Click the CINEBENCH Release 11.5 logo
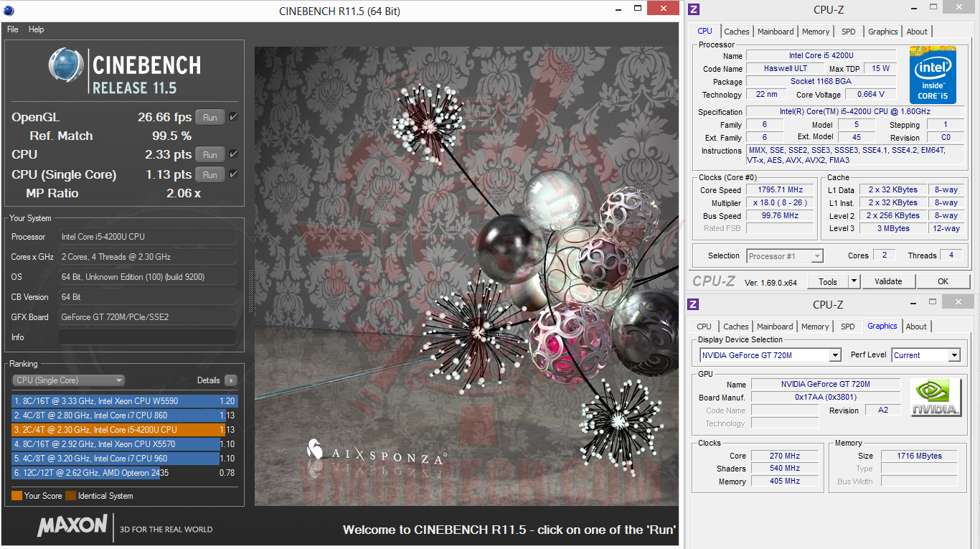Image resolution: width=980 pixels, height=549 pixels. pos(124,71)
